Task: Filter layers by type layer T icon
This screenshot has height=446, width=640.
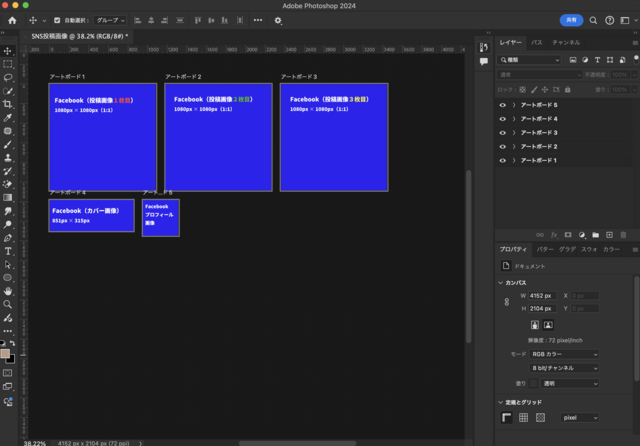Action: point(598,60)
